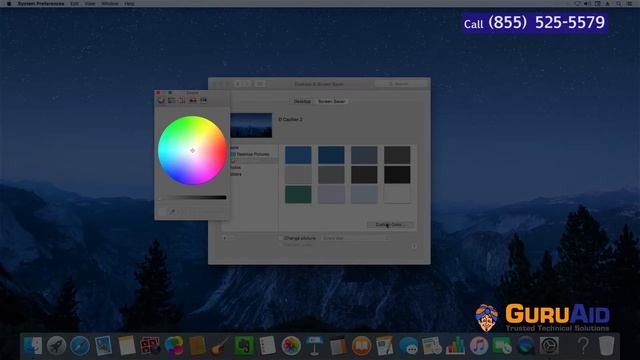
Task: Choose the dark navy blue swatch
Action: click(331, 155)
